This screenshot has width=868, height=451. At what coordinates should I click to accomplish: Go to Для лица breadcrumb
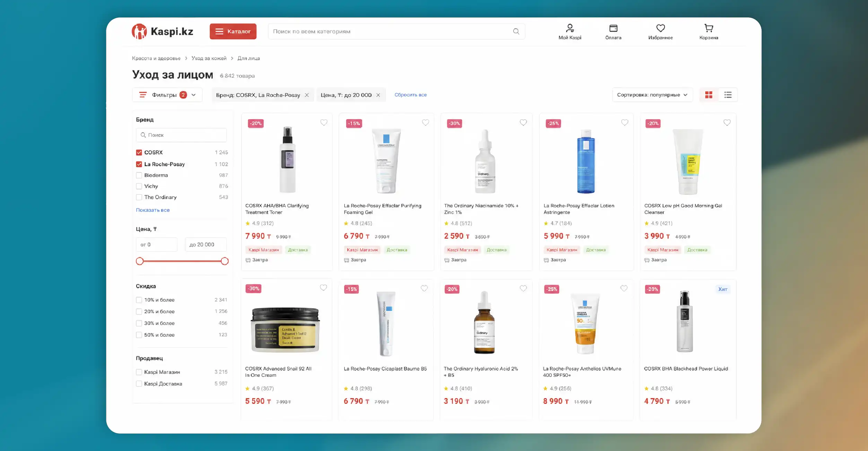pos(248,58)
